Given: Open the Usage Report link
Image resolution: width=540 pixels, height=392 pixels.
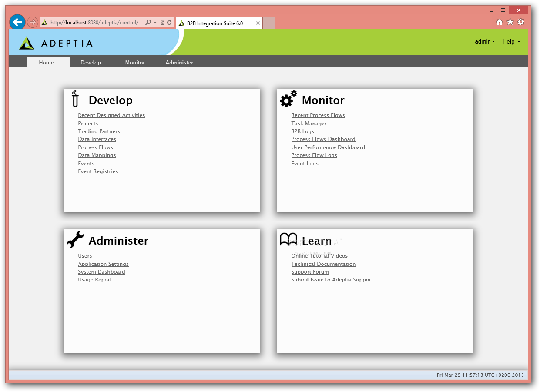Looking at the screenshot, I should point(95,280).
